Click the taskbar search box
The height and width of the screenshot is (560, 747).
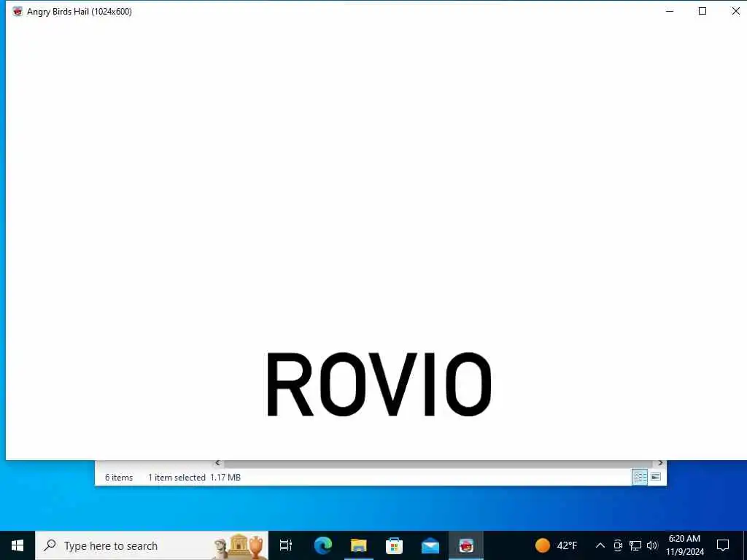(152, 545)
